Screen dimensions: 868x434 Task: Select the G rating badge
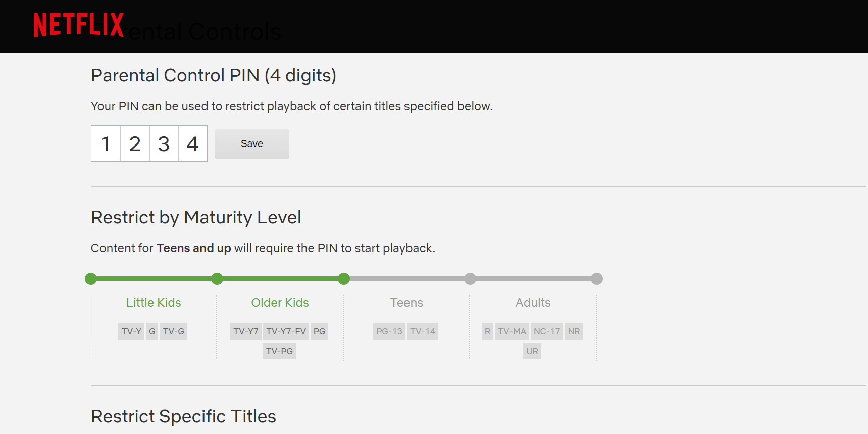coord(151,331)
